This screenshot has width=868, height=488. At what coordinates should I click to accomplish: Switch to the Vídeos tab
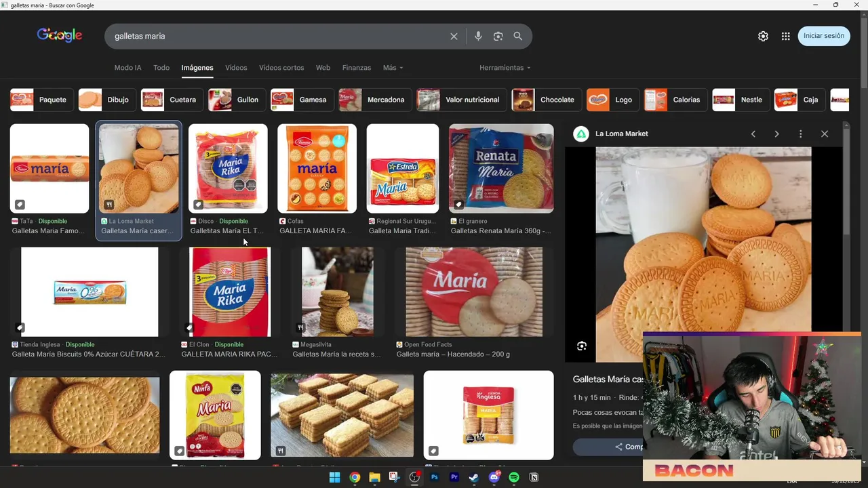pyautogui.click(x=236, y=68)
